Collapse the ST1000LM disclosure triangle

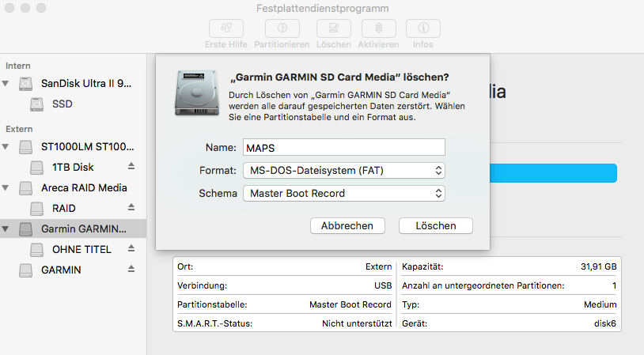pos(6,146)
